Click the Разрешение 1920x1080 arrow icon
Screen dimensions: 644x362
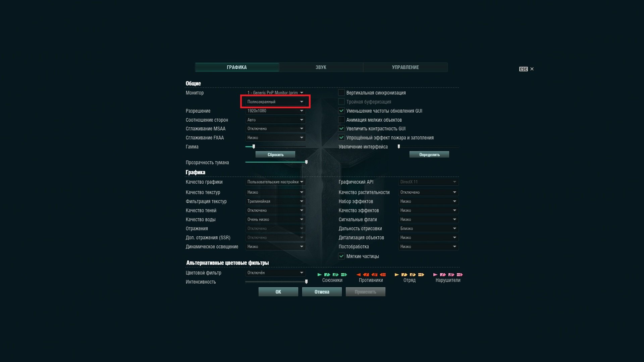click(x=302, y=111)
